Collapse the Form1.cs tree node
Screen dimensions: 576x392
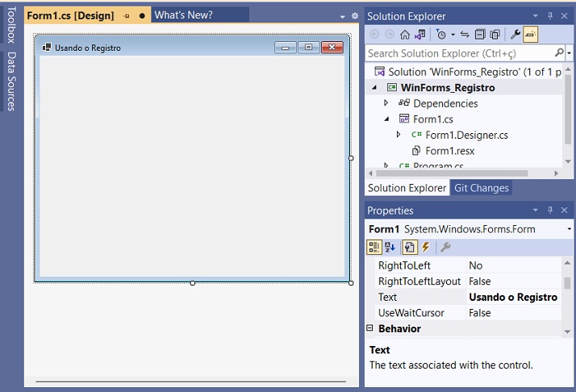point(386,119)
